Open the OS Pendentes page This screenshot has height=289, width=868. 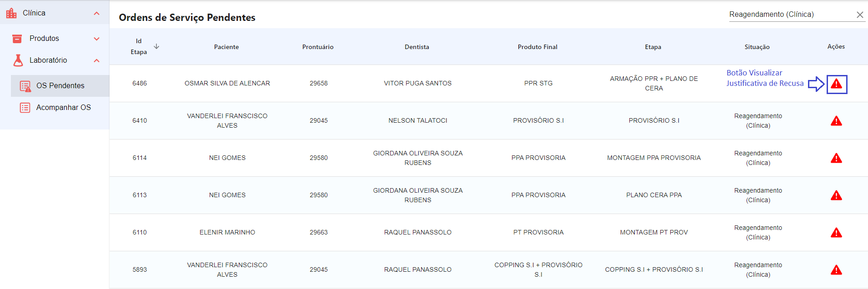tap(60, 86)
